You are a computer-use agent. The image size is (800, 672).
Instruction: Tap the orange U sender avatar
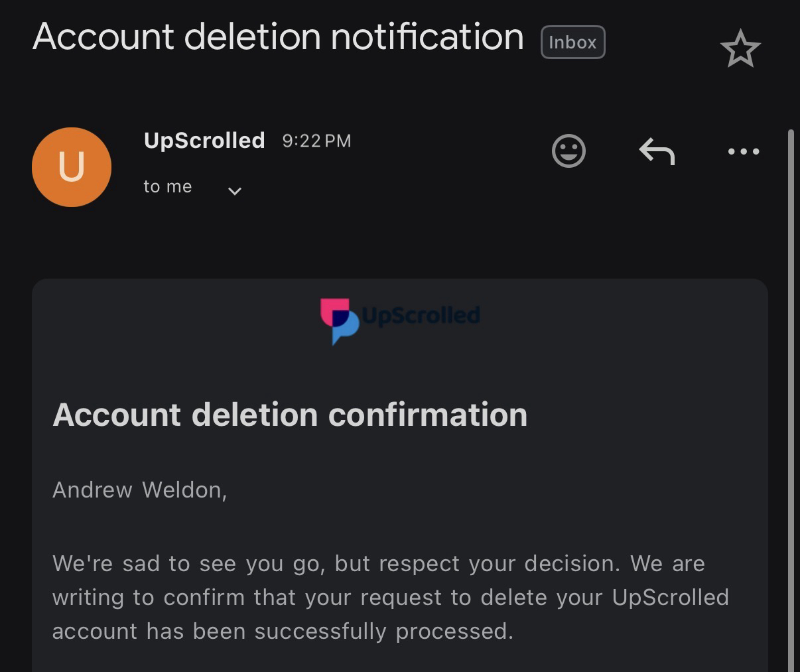coord(72,167)
